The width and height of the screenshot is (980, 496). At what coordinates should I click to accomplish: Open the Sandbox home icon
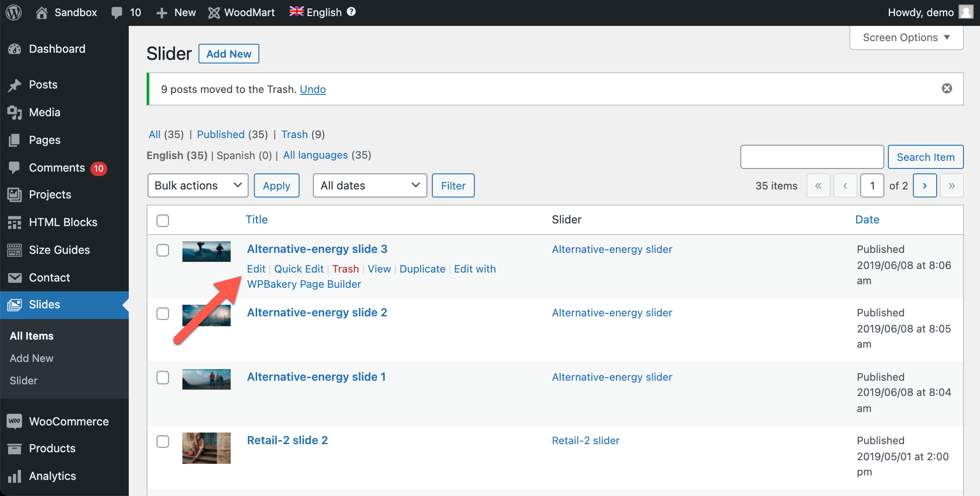(42, 13)
